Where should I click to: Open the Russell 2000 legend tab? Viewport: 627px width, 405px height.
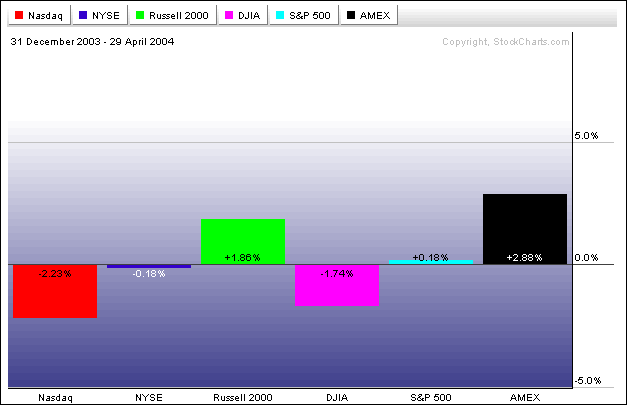pyautogui.click(x=173, y=15)
